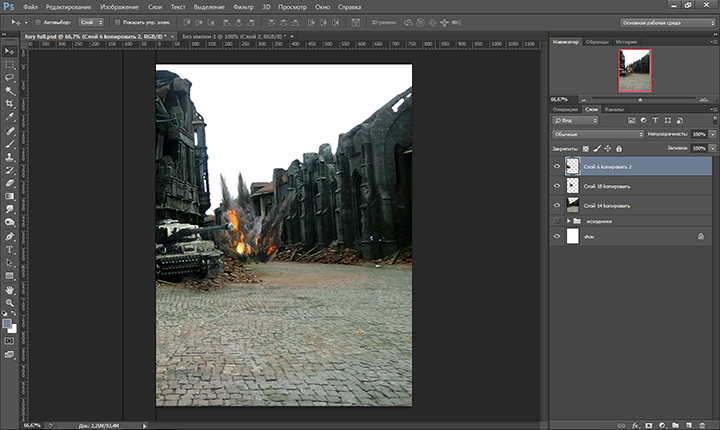The height and width of the screenshot is (430, 720).
Task: Select the Move tool in the toolbox
Action: click(x=10, y=50)
